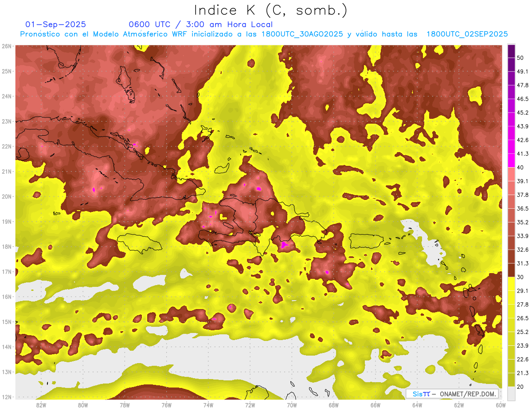Click the '37.8' scale value
532x411 pixels.
pyautogui.click(x=523, y=195)
